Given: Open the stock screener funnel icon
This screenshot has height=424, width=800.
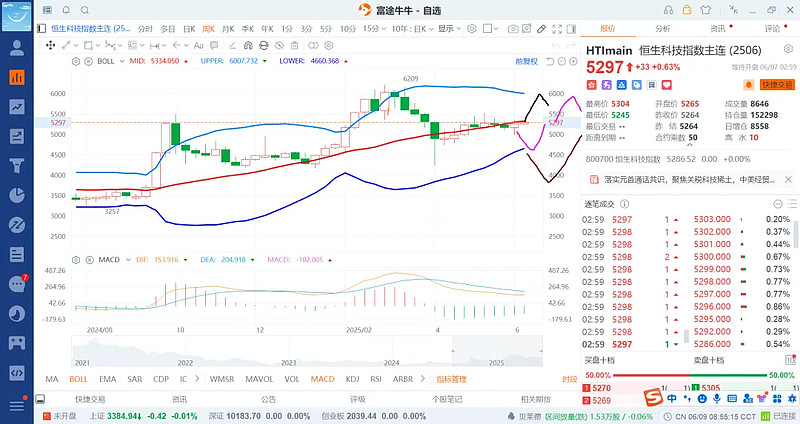Looking at the screenshot, I should (x=17, y=165).
